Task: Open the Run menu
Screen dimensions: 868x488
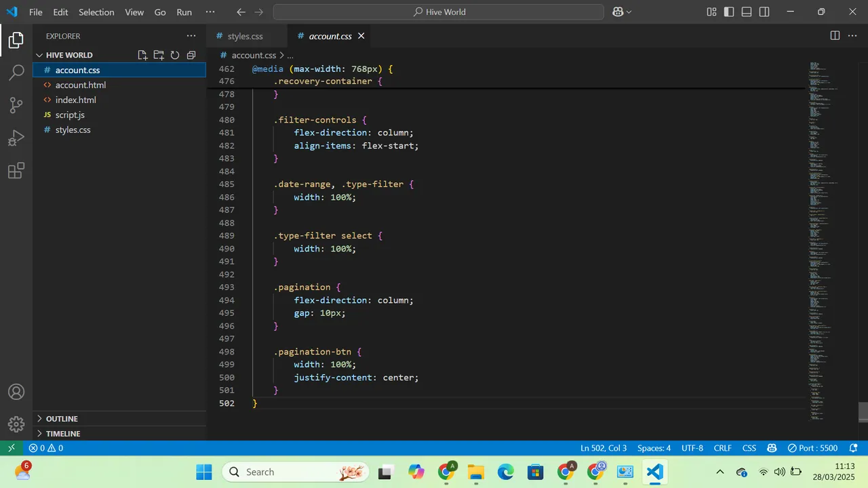Action: coord(184,12)
